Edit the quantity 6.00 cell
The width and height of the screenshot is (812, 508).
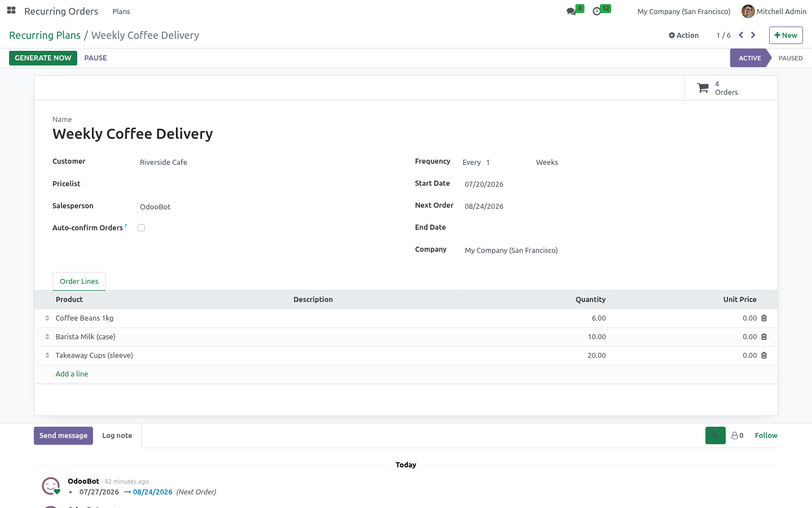point(532,318)
